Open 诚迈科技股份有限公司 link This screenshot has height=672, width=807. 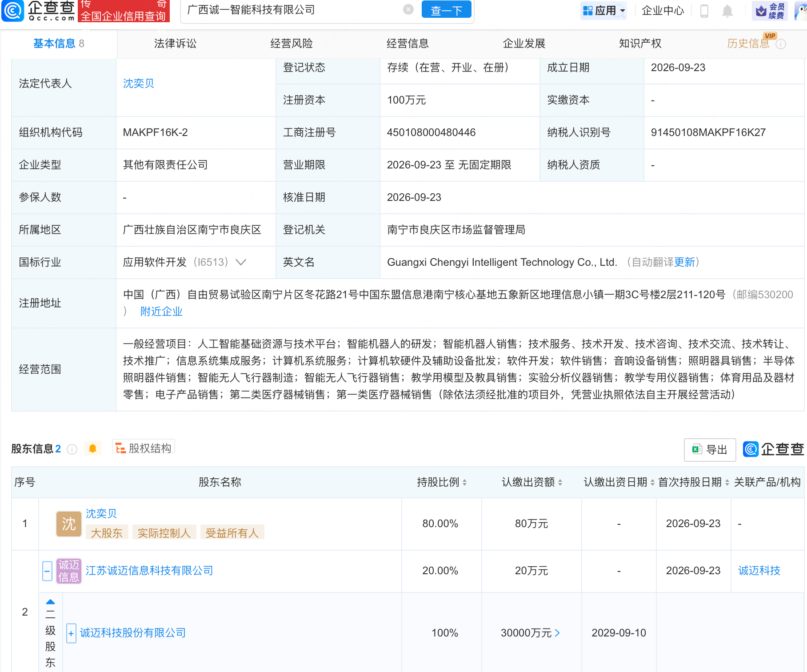[133, 633]
